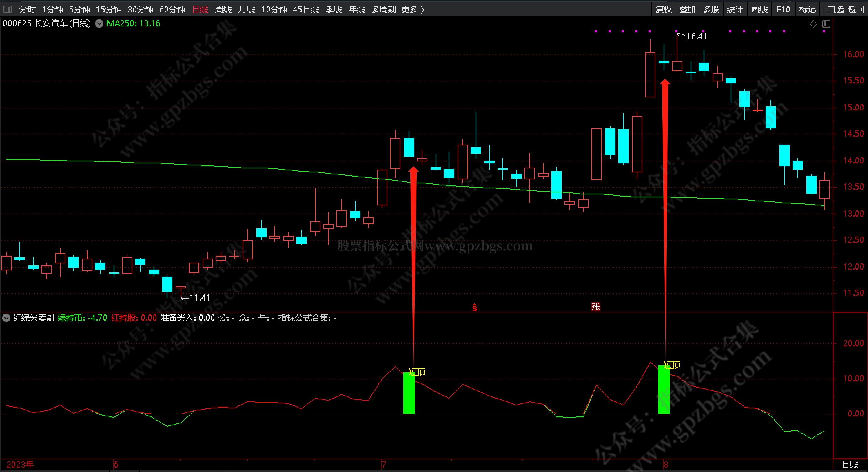Click the 20.00 indicator axis label
Image resolution: width=868 pixels, height=472 pixels.
[x=853, y=343]
